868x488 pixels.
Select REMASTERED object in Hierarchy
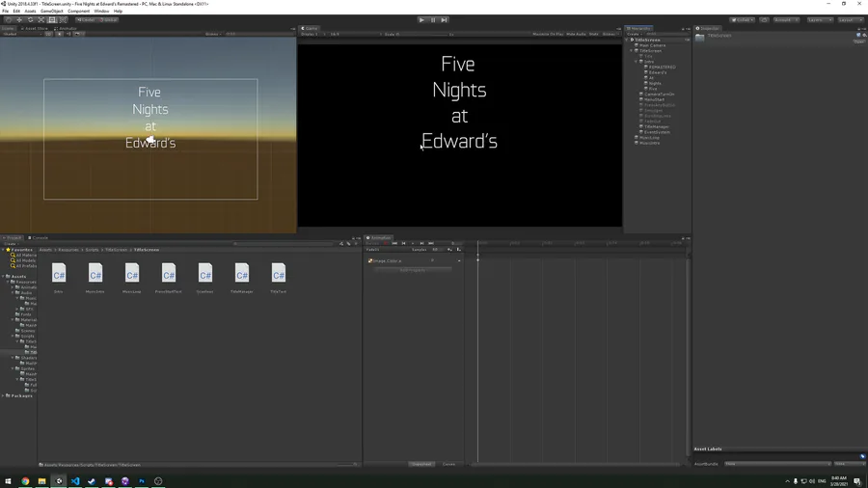point(662,67)
